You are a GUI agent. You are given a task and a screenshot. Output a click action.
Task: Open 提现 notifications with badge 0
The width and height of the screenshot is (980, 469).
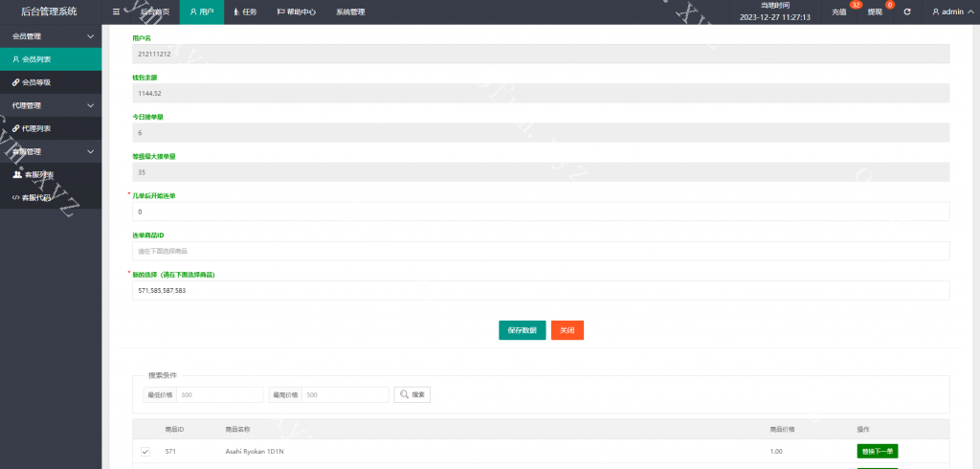click(x=876, y=11)
